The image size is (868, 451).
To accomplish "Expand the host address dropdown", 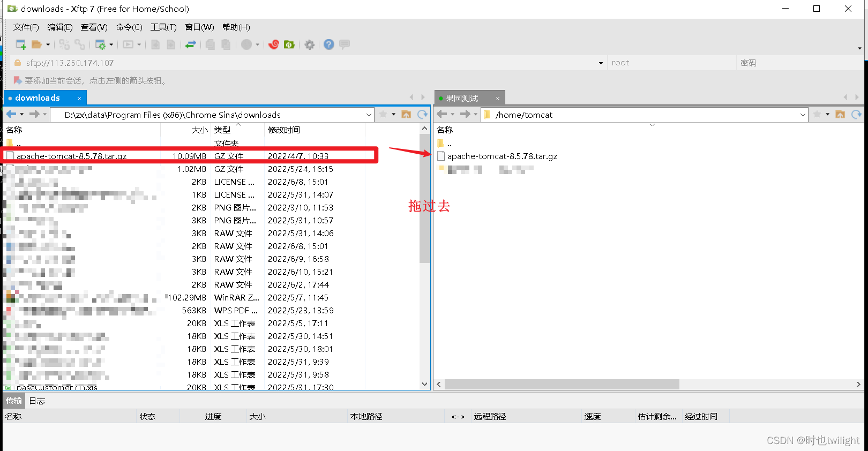I will coord(601,63).
